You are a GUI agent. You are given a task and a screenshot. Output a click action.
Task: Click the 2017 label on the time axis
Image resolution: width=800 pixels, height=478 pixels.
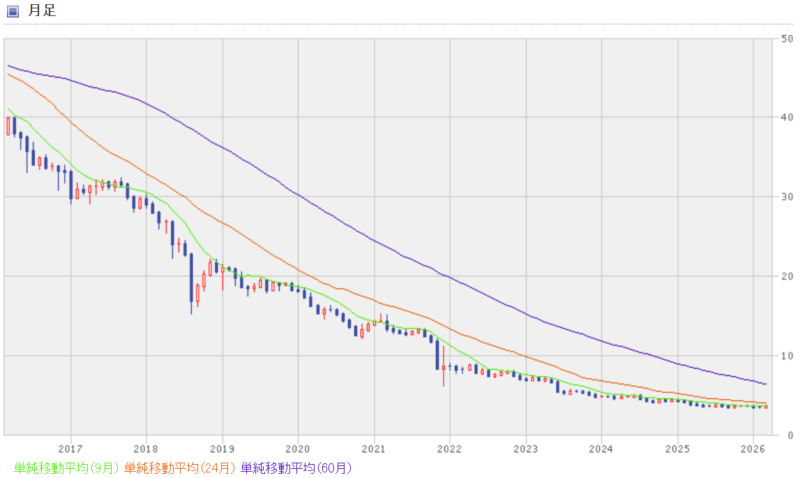(70, 448)
